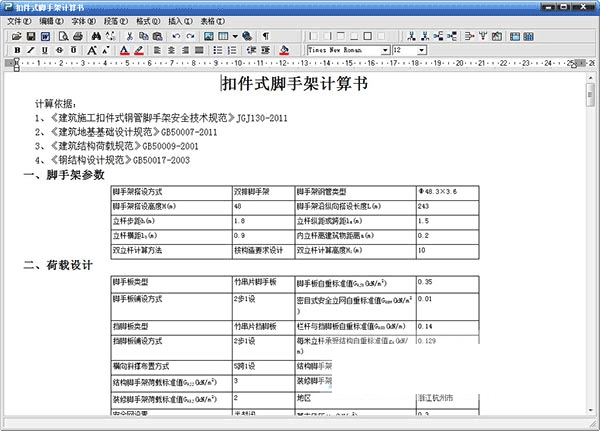The height and width of the screenshot is (431, 600).
Task: Click the Insert picture icon
Action: 208,36
